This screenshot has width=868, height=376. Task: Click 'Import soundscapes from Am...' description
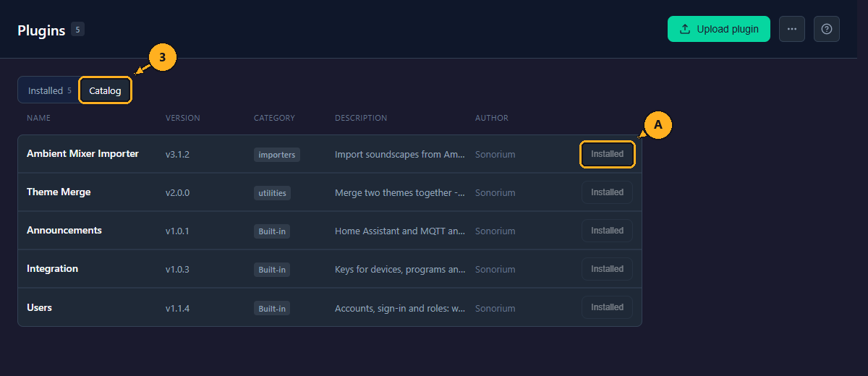pos(400,155)
